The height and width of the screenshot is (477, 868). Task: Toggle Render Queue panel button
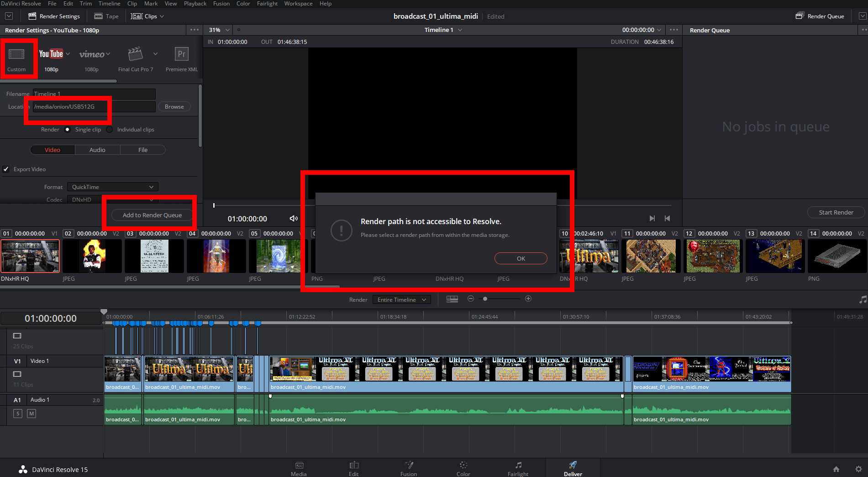820,16
